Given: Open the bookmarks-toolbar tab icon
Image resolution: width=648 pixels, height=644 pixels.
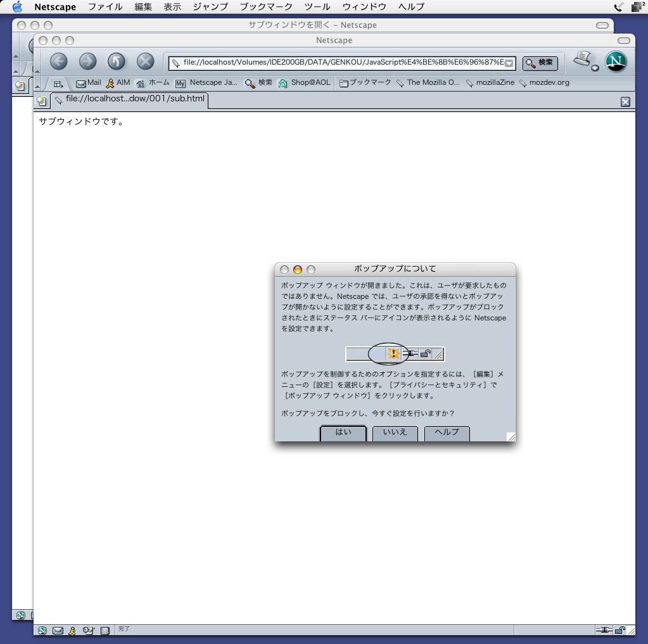Looking at the screenshot, I should (x=58, y=84).
